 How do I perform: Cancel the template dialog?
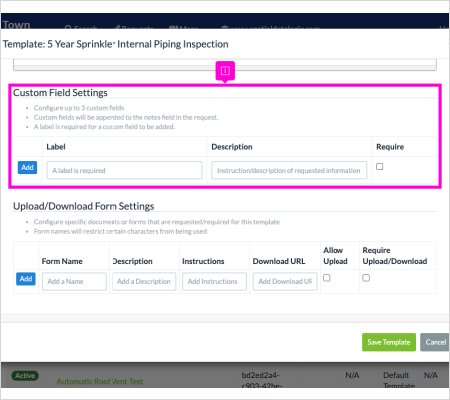(435, 342)
